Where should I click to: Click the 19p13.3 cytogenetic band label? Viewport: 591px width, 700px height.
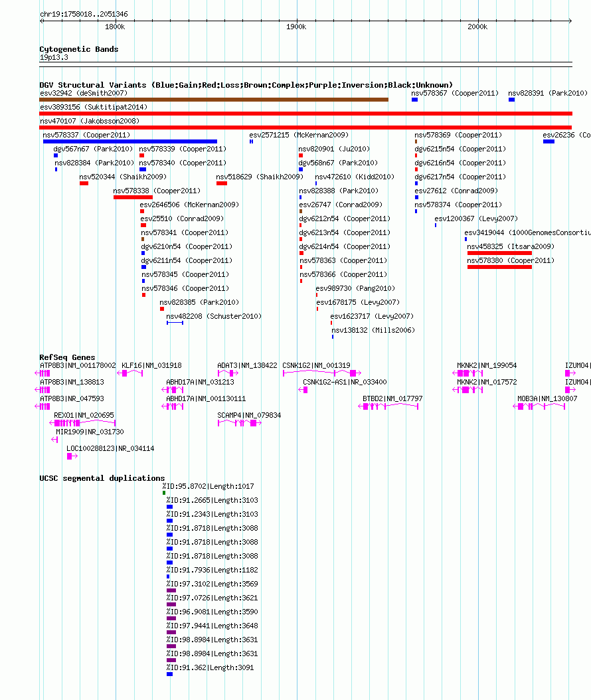click(54, 57)
